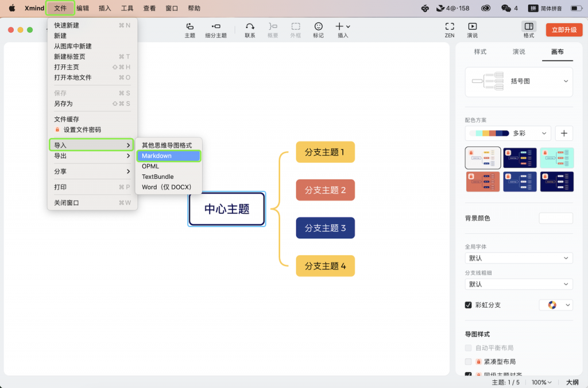Toggle the Format (格式) panel icon
The image size is (588, 388).
[529, 26]
